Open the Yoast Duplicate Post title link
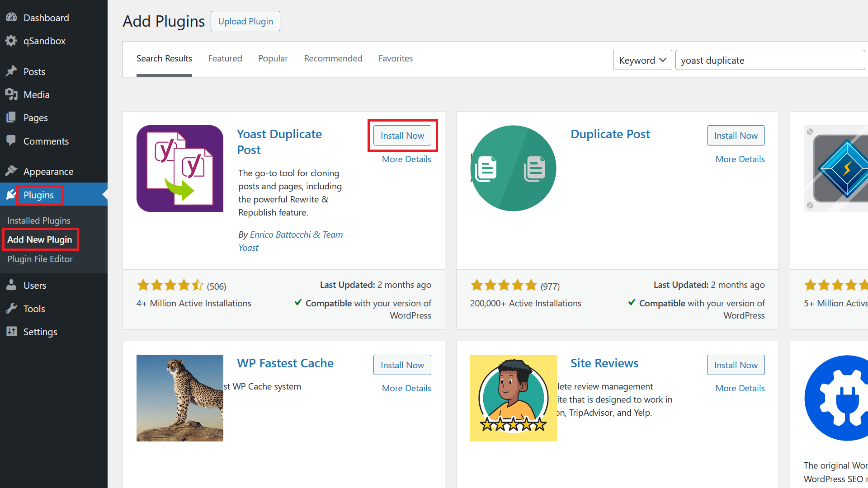Screen dimensions: 868x488 pyautogui.click(x=279, y=142)
